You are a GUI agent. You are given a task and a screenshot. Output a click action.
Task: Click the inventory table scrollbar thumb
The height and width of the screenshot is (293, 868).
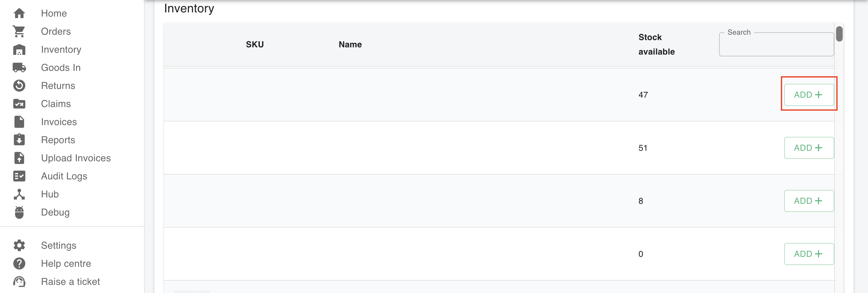coord(839,34)
